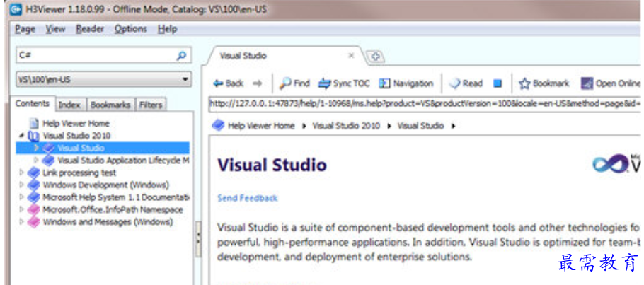
Task: Select Link processing test tree item
Action: [x=79, y=173]
